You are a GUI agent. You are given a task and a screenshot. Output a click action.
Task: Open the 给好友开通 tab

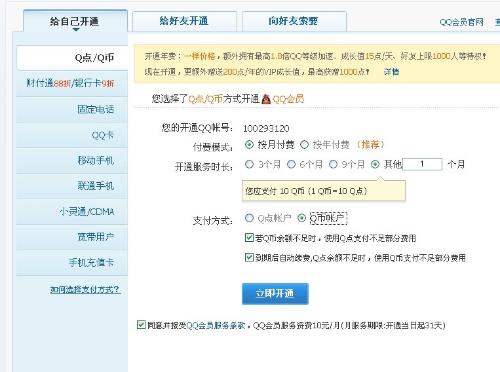[x=184, y=21]
